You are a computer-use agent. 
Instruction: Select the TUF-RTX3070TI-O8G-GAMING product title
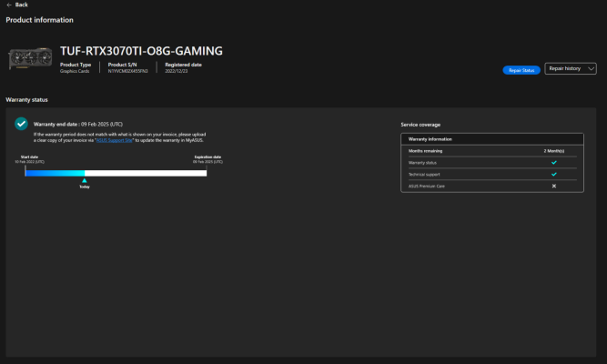pos(141,51)
